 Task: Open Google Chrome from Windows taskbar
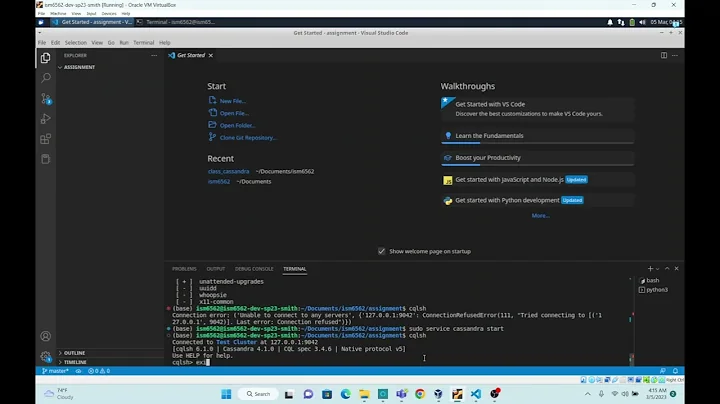tap(420, 394)
